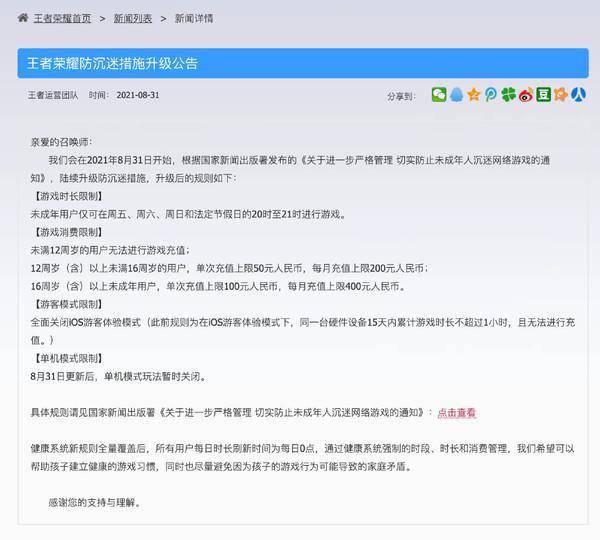This screenshot has height=540, width=600.
Task: Click the 王者运营团队 author label
Action: coord(53,95)
